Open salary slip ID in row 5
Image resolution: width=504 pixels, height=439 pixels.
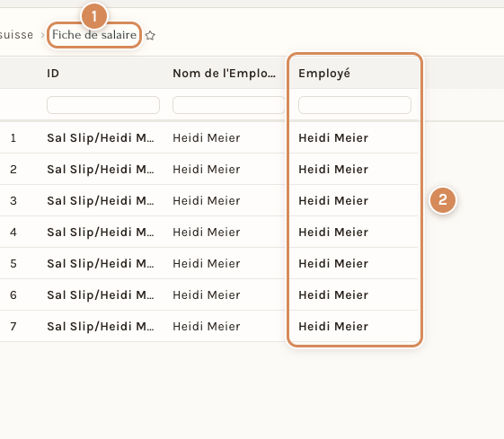(101, 264)
